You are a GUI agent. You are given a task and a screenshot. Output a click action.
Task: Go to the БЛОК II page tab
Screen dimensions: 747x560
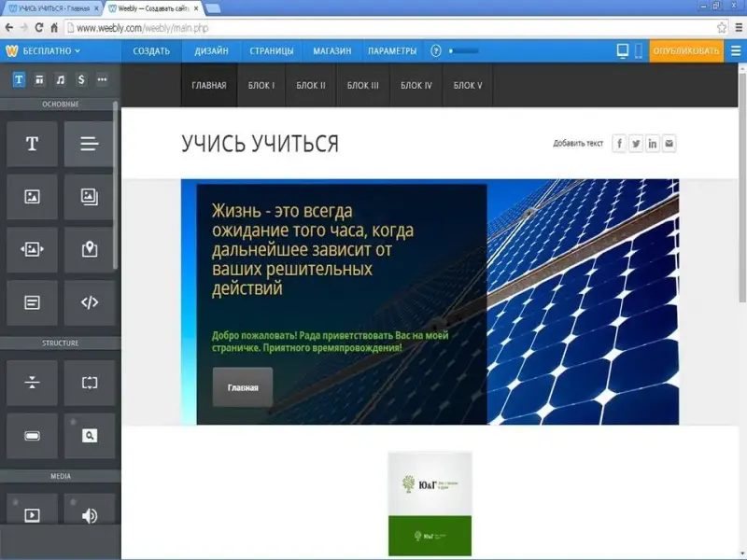(x=310, y=85)
